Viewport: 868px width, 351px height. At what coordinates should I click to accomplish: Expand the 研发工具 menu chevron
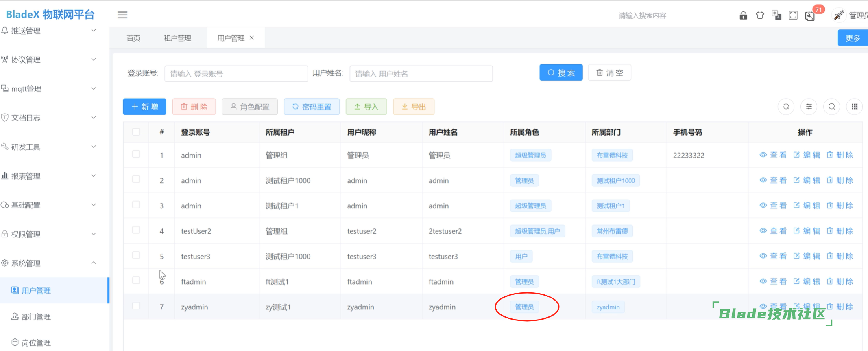click(x=94, y=147)
